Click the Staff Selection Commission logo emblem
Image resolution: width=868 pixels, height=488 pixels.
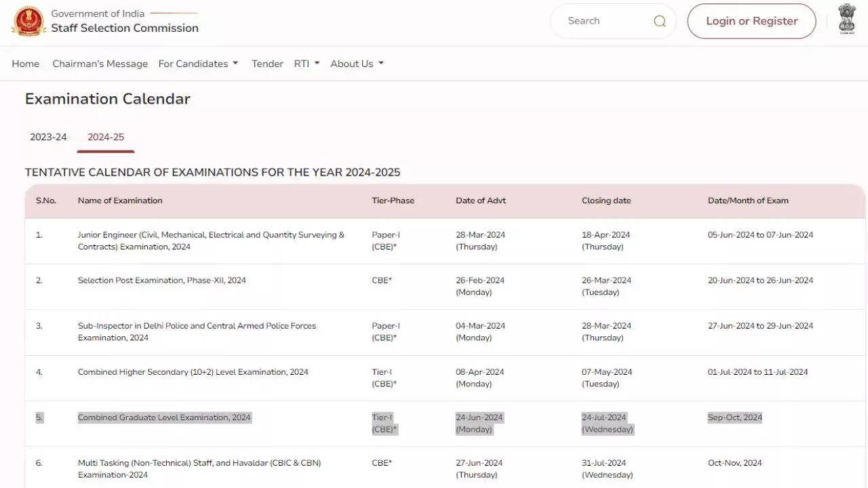(x=28, y=21)
